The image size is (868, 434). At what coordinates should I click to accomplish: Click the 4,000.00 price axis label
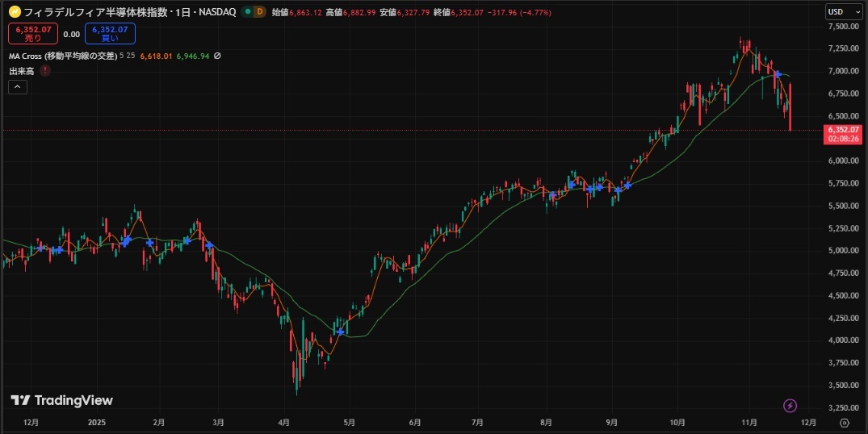843,340
